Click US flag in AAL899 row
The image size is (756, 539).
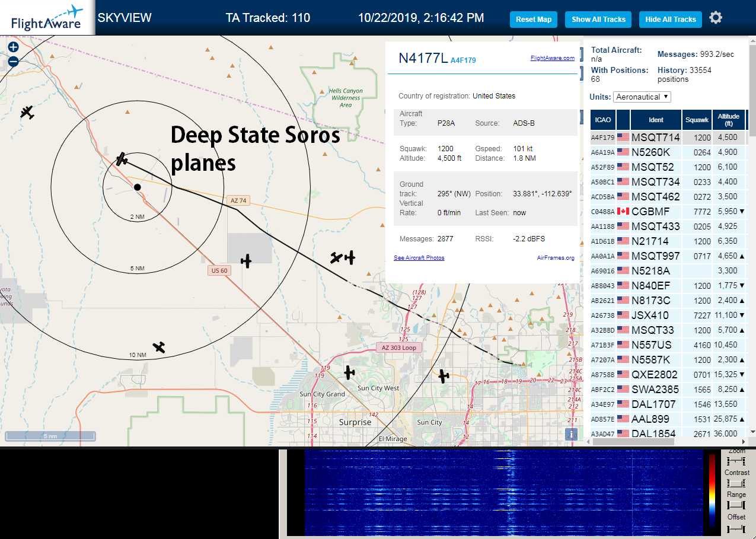pyautogui.click(x=623, y=419)
